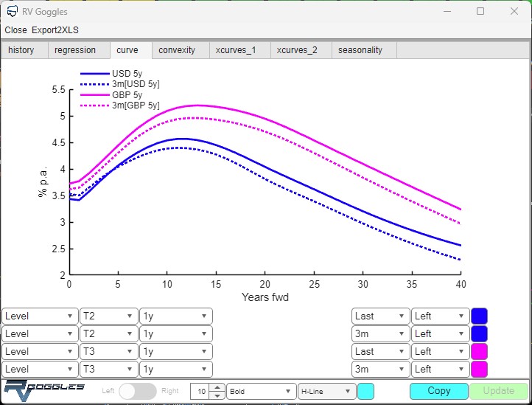Click the font size field showing 10
This screenshot has height=405, width=532.
click(200, 391)
